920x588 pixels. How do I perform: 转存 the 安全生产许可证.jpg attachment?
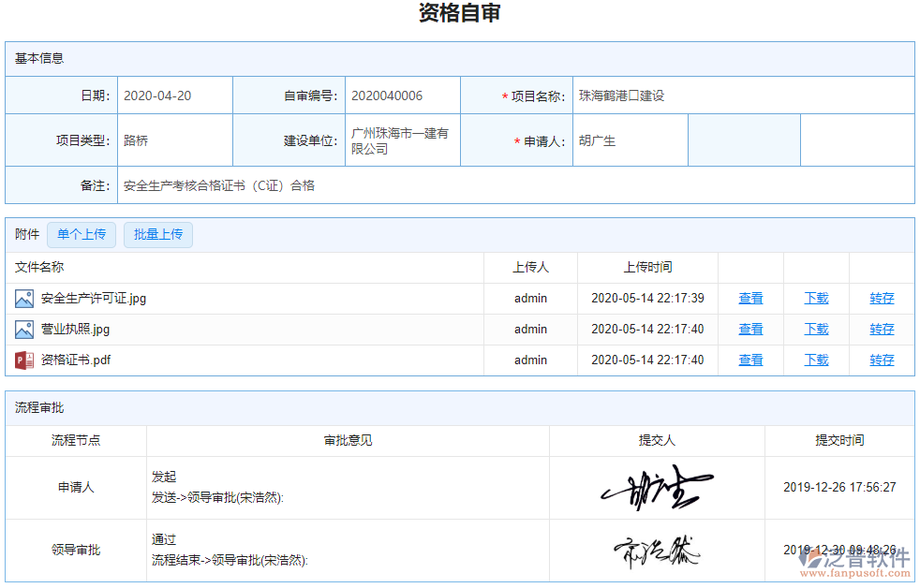(x=881, y=298)
